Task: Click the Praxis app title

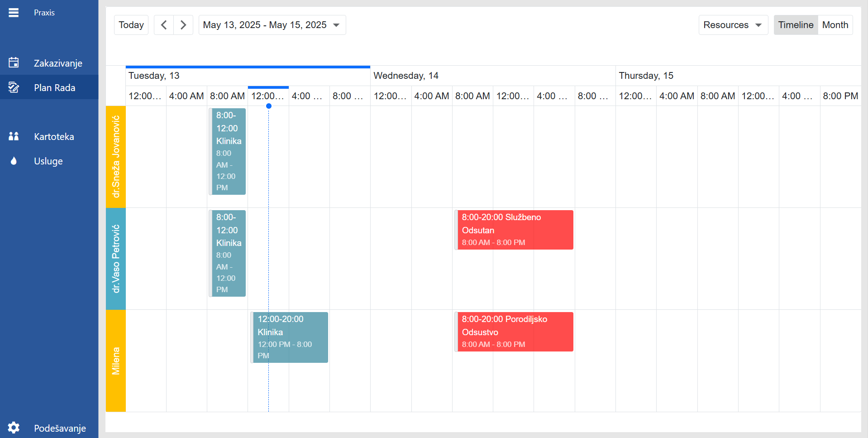Action: coord(44,13)
